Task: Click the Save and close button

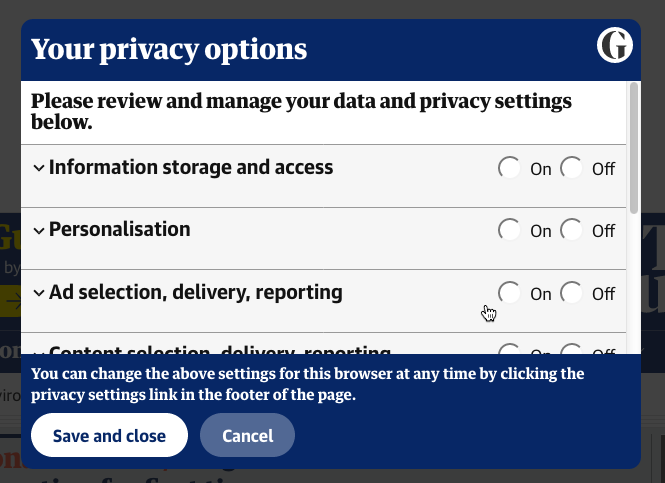Action: click(x=109, y=436)
